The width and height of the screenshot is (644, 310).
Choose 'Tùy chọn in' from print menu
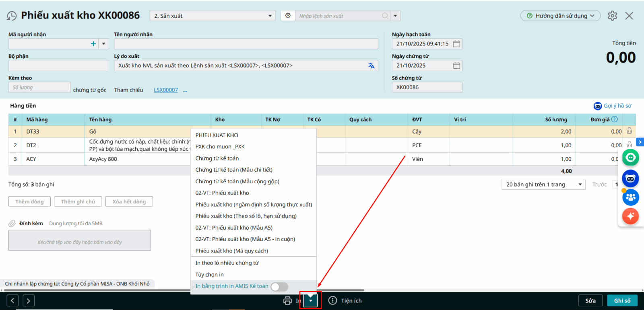209,275
